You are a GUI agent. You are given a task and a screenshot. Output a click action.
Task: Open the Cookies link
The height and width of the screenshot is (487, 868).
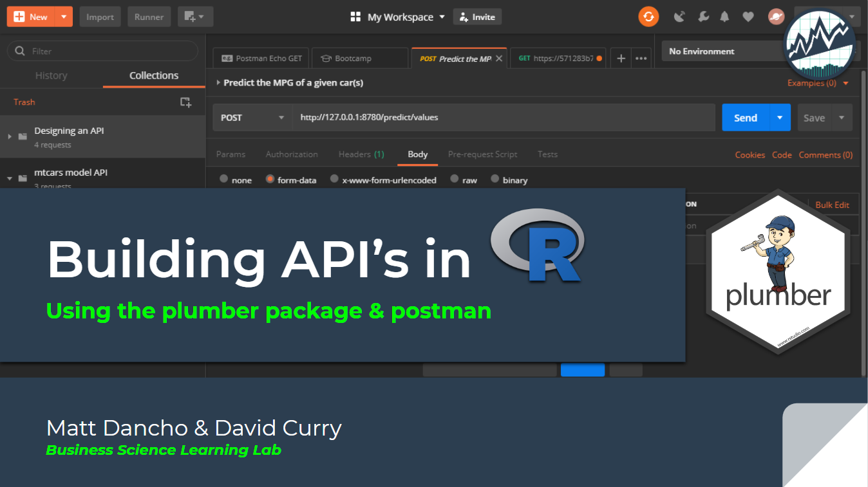pyautogui.click(x=750, y=155)
